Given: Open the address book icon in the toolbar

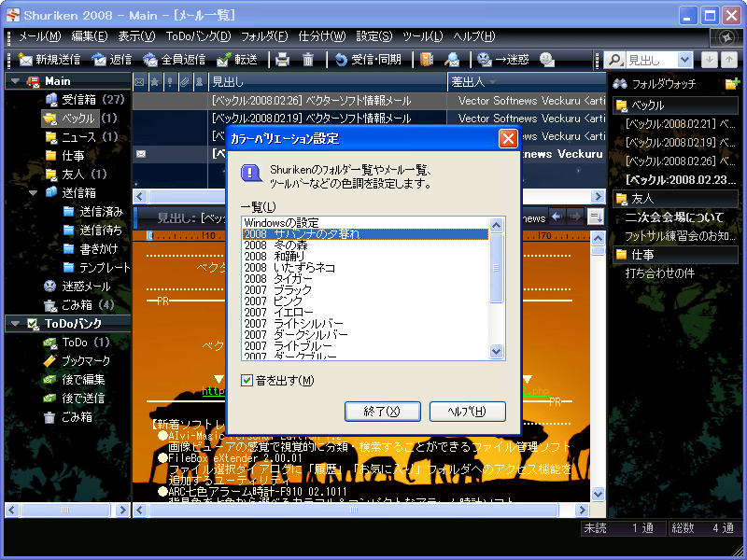Looking at the screenshot, I should [x=427, y=60].
